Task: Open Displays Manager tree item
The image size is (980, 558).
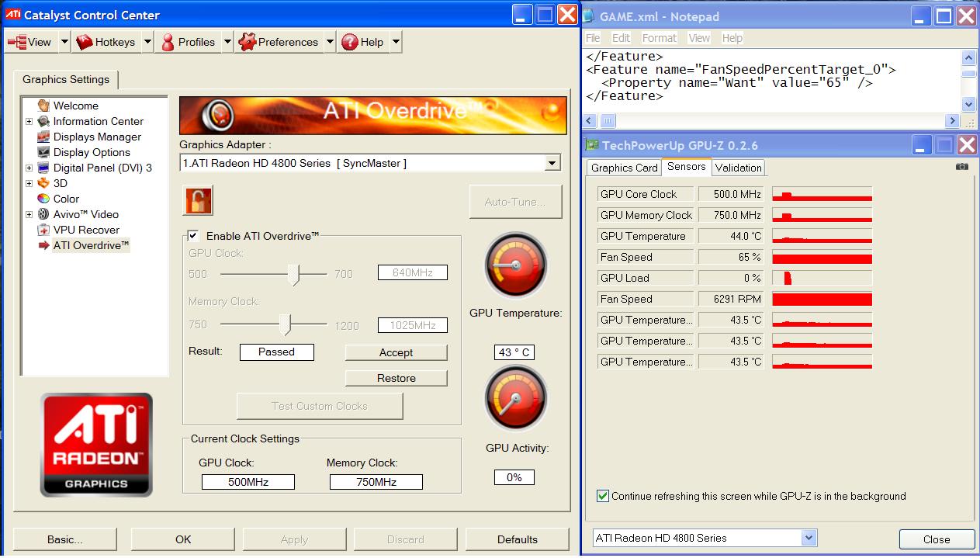Action: pyautogui.click(x=97, y=137)
